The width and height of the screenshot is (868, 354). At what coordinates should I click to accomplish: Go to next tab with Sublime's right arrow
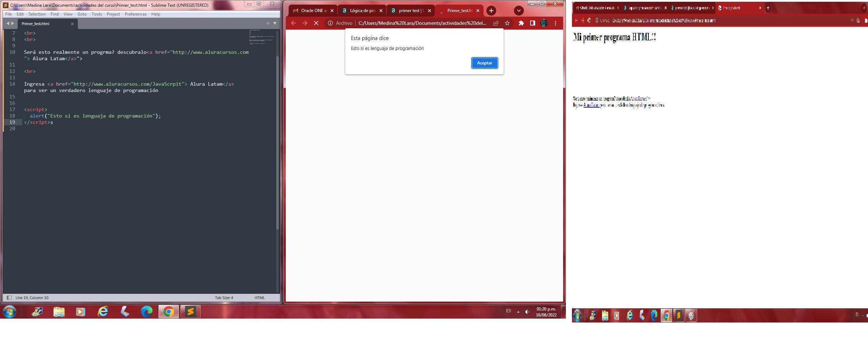pos(13,23)
